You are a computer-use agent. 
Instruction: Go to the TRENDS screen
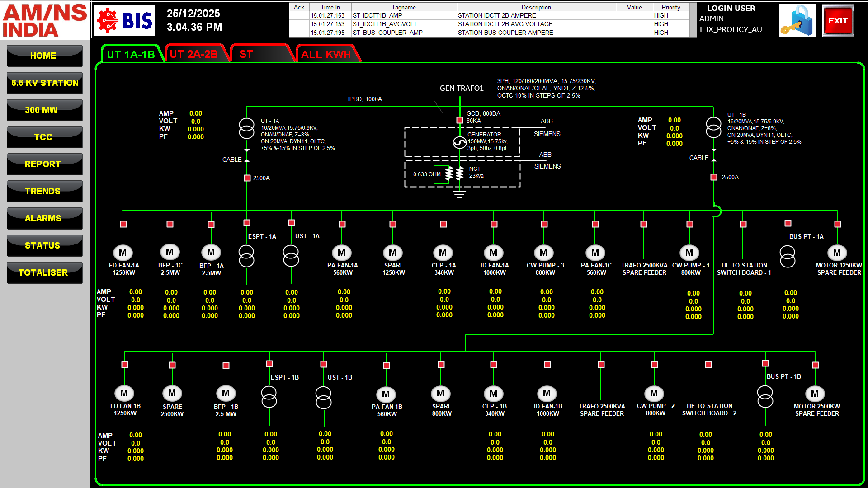[x=44, y=191]
